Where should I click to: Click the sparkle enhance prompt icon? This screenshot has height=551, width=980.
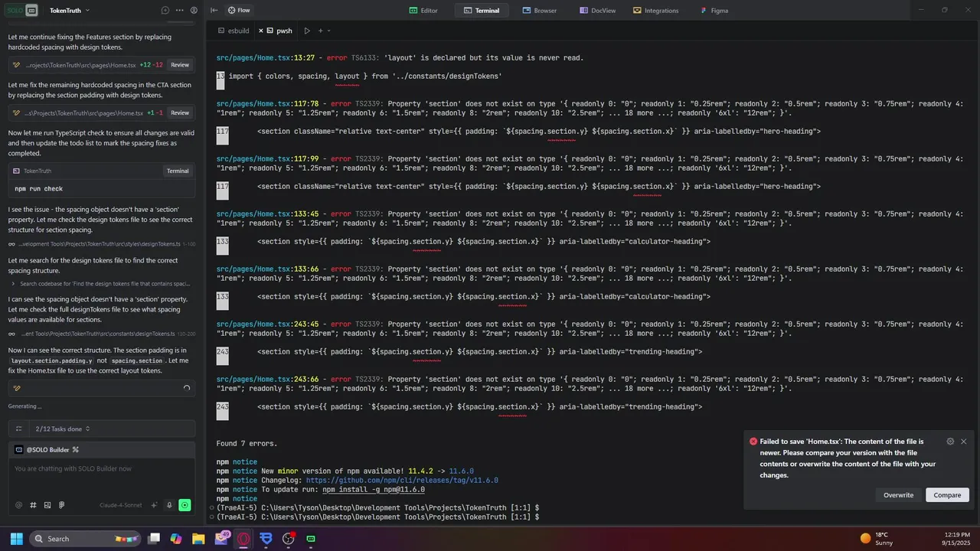pyautogui.click(x=155, y=505)
